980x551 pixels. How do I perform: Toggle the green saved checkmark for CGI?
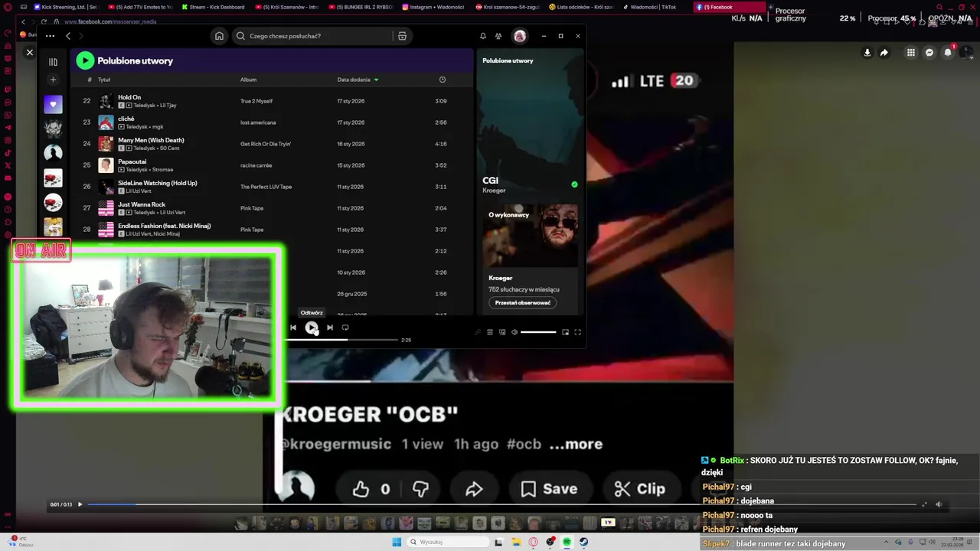coord(574,184)
